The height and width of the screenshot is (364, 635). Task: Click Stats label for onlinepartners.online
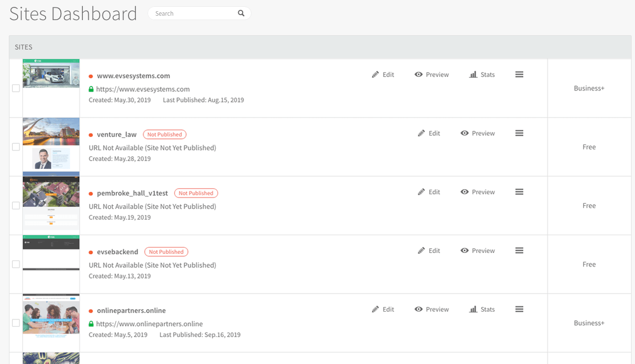(487, 309)
